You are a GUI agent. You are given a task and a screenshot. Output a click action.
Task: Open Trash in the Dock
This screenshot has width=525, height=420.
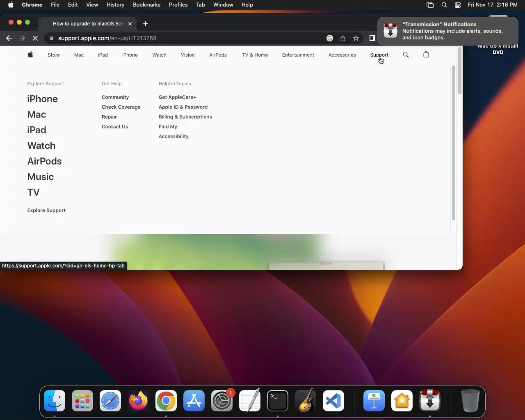(470, 401)
